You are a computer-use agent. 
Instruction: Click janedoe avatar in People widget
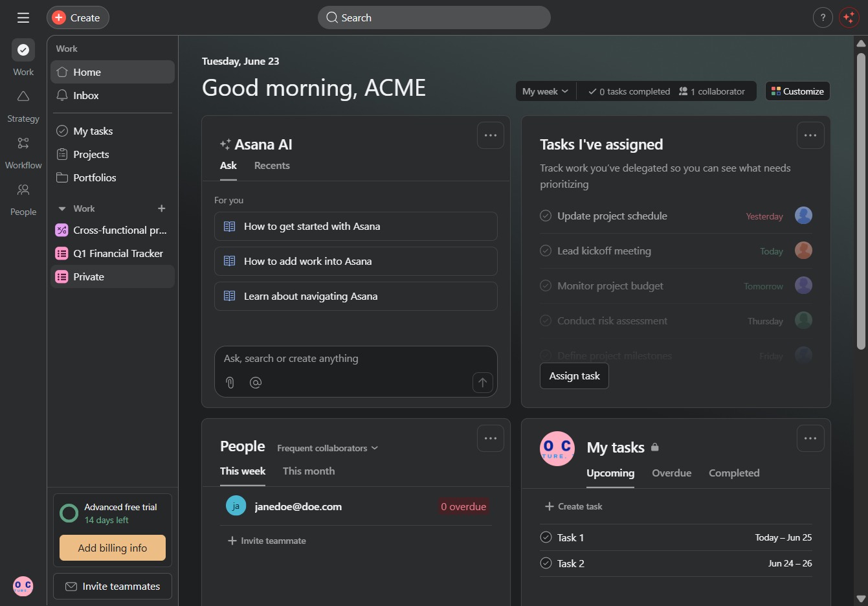click(236, 506)
